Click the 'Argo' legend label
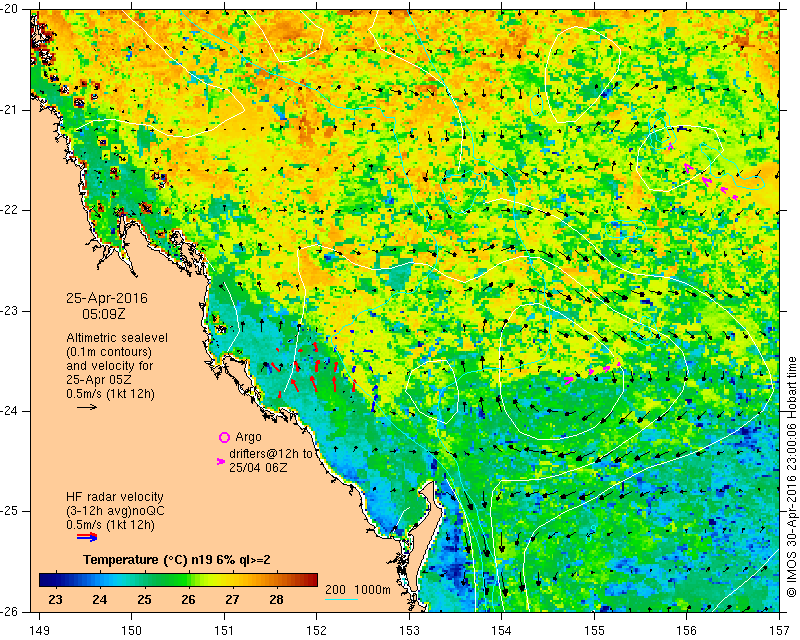 click(x=248, y=437)
